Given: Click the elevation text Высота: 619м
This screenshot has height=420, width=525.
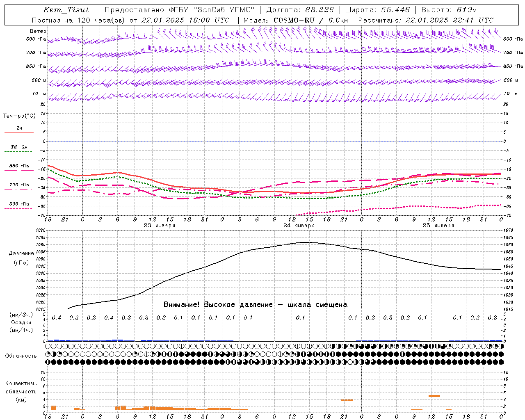Looking at the screenshot, I should click(x=449, y=10).
